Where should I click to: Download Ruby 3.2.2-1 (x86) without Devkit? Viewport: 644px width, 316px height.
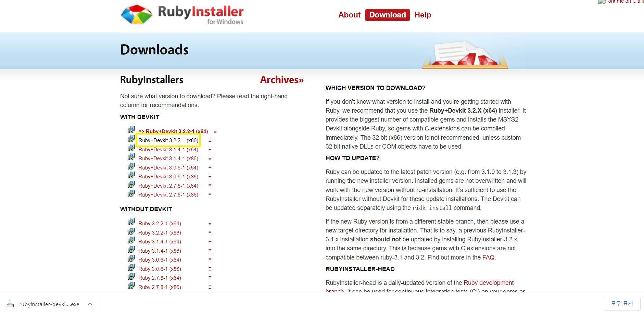pos(160,233)
